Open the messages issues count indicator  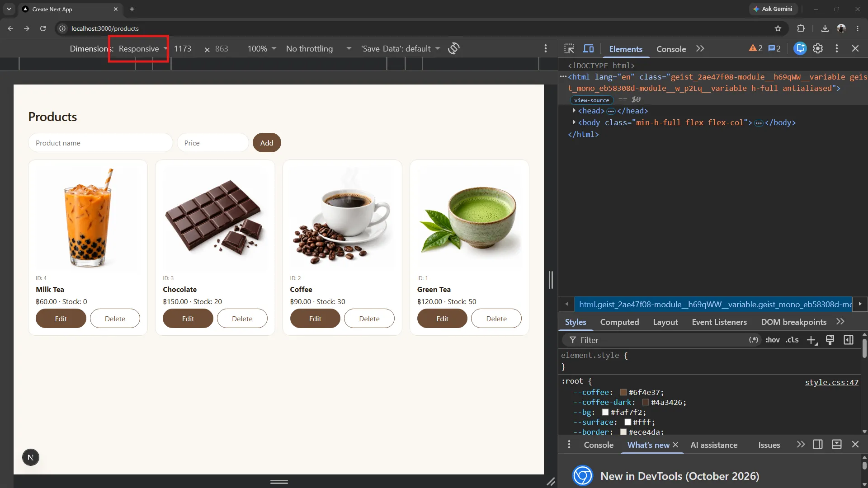[774, 48]
